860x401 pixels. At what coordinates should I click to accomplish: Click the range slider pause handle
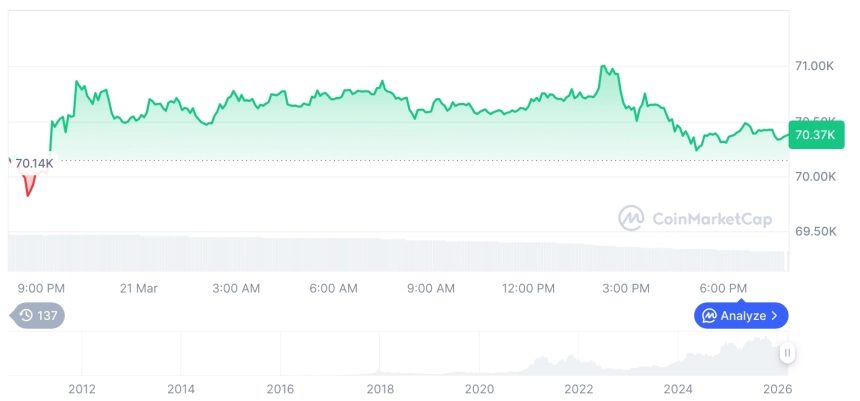788,353
